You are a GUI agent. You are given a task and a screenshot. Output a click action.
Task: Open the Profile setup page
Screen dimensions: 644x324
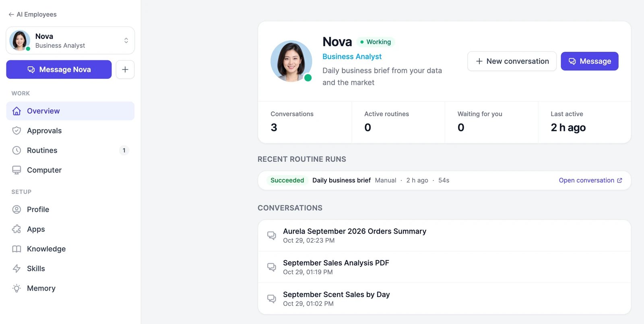70,209
